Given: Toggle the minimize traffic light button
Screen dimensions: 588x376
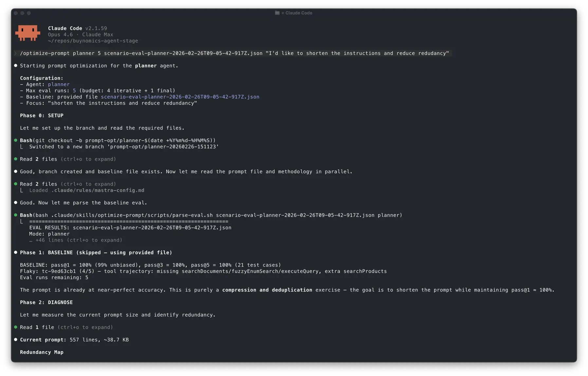Looking at the screenshot, I should point(22,14).
